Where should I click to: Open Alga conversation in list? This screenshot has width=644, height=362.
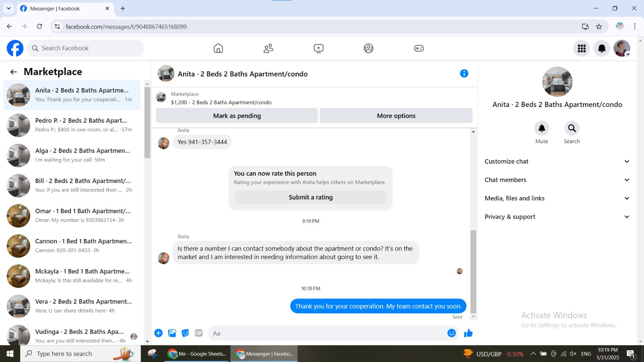[x=72, y=155]
